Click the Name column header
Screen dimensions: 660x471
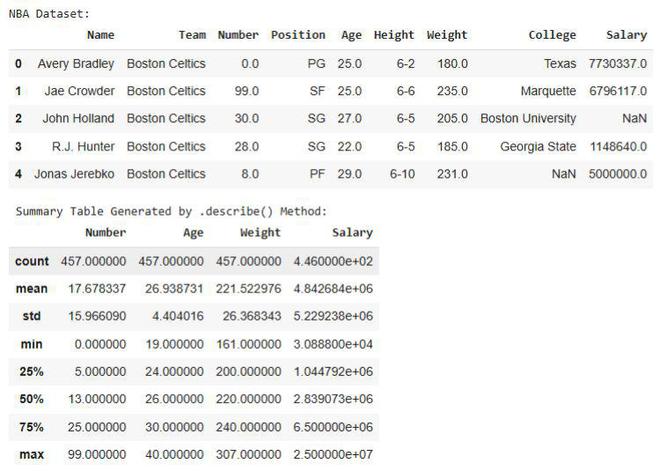[100, 35]
